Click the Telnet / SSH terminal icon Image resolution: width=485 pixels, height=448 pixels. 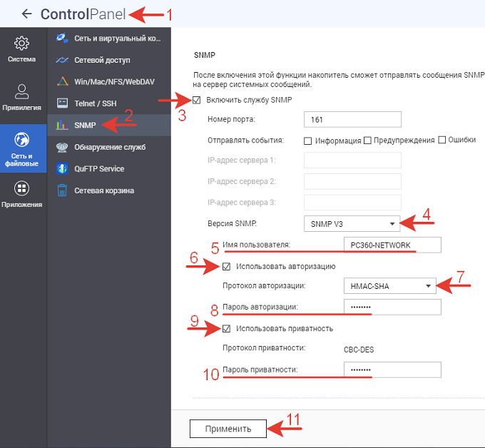point(62,103)
